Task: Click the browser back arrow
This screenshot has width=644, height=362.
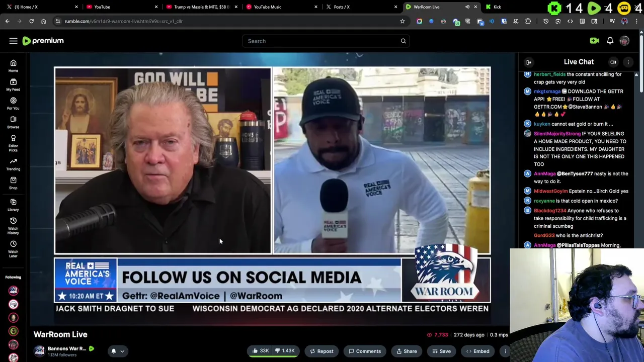Action: coord(8,21)
